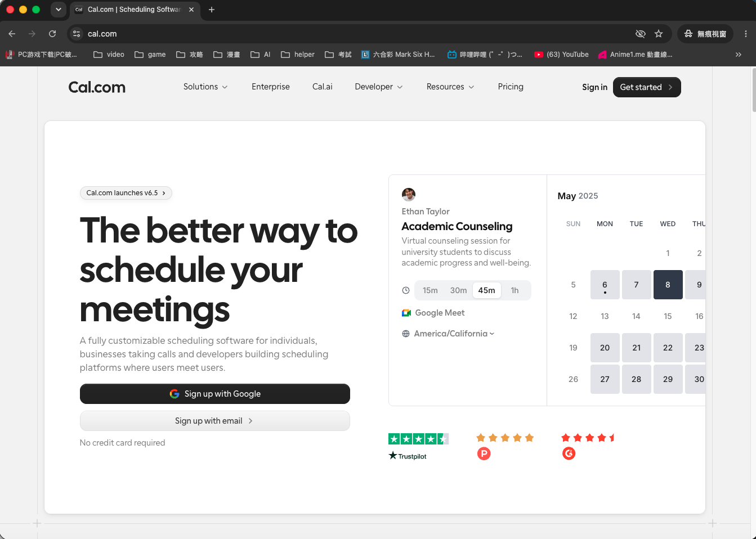This screenshot has width=756, height=539.
Task: Open the Cal.ai nav link
Action: click(323, 87)
